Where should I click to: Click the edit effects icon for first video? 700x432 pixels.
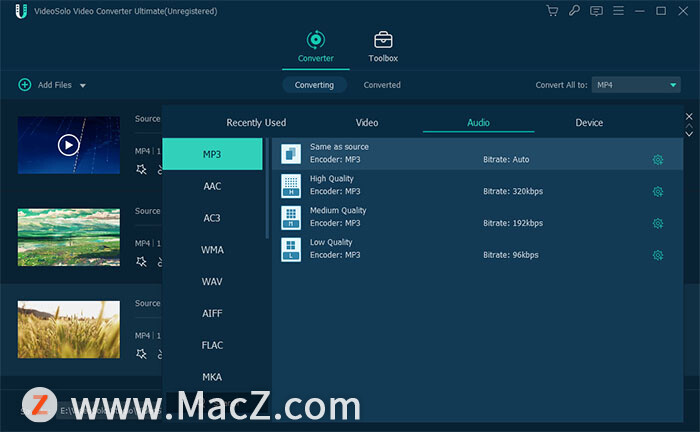click(141, 170)
